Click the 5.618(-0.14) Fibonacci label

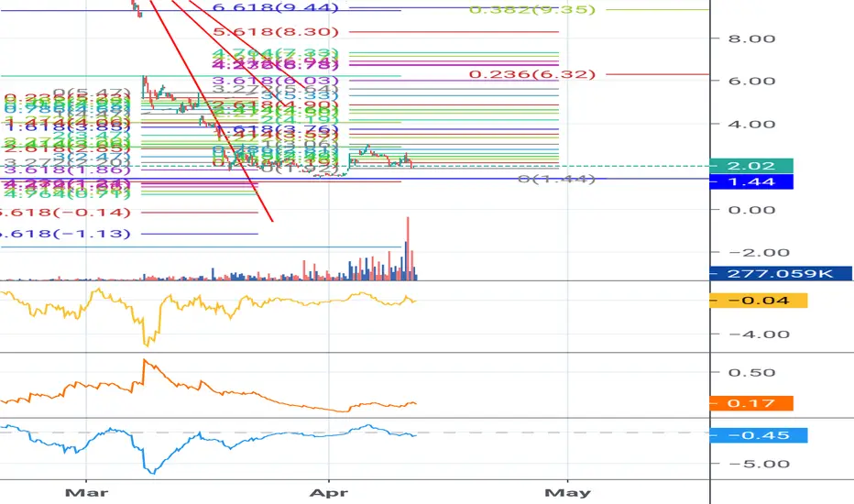pyautogui.click(x=65, y=213)
